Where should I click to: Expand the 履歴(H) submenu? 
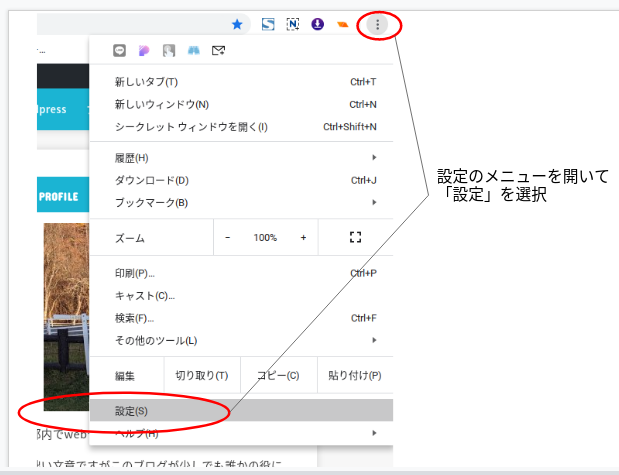point(241,158)
